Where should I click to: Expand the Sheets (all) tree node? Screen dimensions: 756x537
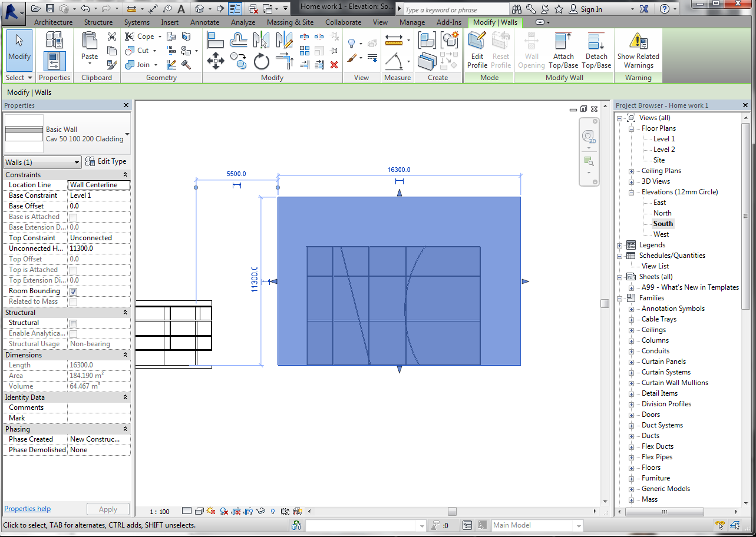click(x=620, y=276)
